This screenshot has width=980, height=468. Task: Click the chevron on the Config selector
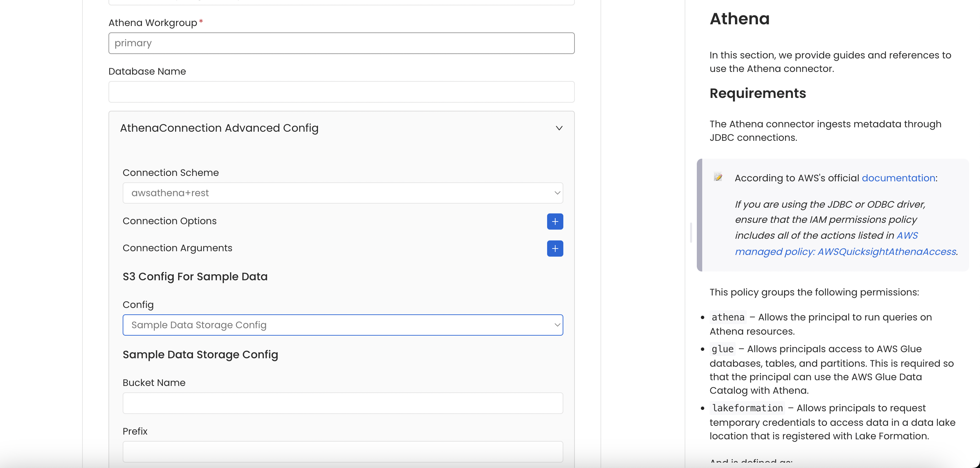(x=557, y=325)
